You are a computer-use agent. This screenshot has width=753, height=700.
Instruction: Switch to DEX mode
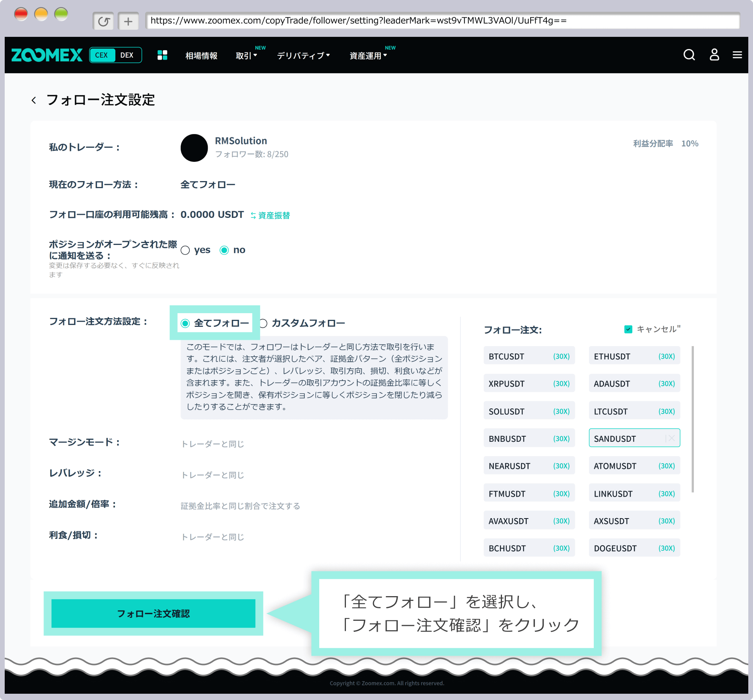pyautogui.click(x=127, y=55)
